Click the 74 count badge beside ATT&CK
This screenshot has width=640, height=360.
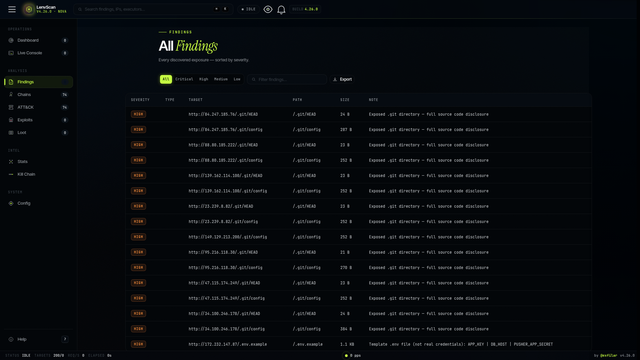pos(64,107)
